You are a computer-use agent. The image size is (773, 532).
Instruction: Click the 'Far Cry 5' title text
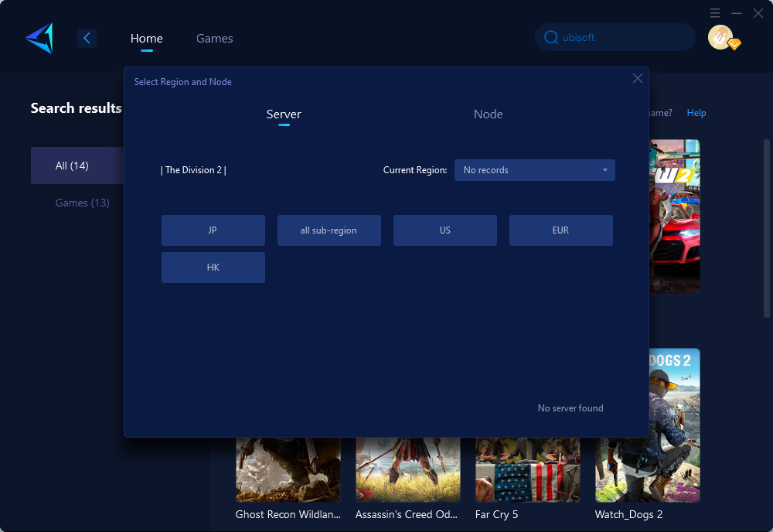pyautogui.click(x=496, y=514)
